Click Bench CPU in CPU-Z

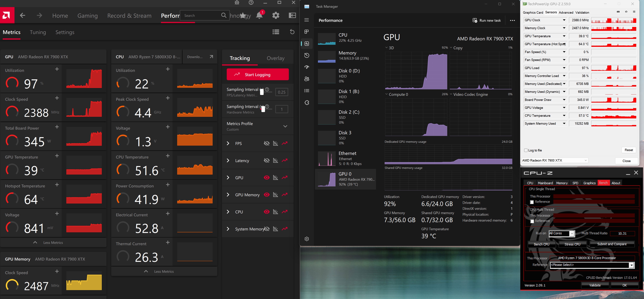point(542,244)
